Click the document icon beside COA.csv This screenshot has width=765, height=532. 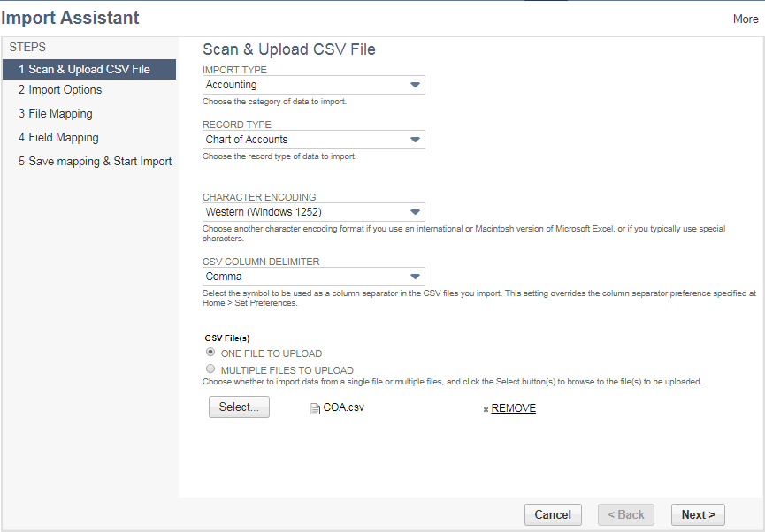tap(315, 407)
